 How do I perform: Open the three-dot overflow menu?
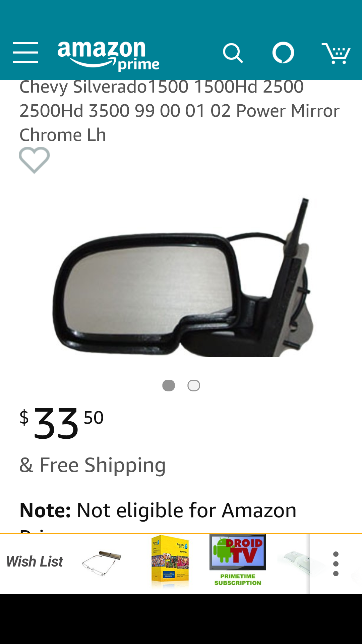(336, 564)
